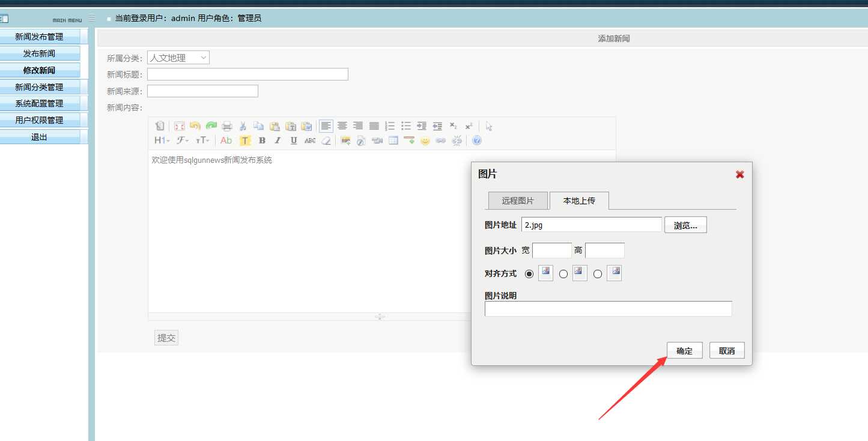The width and height of the screenshot is (868, 441).
Task: Open the font size dropdown
Action: tap(203, 141)
